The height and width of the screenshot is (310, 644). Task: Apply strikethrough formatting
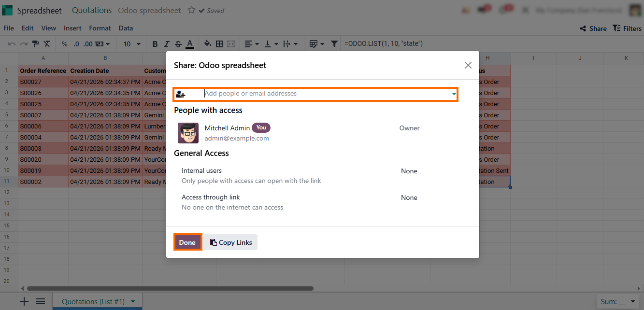pos(178,44)
